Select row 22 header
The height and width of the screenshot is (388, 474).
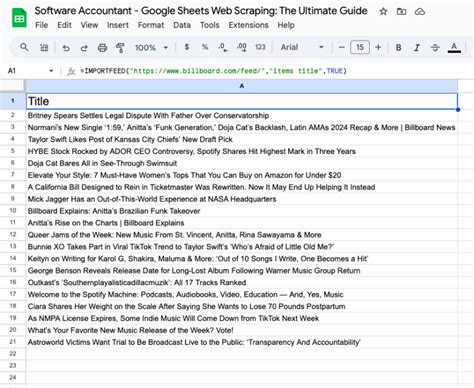coord(13,354)
